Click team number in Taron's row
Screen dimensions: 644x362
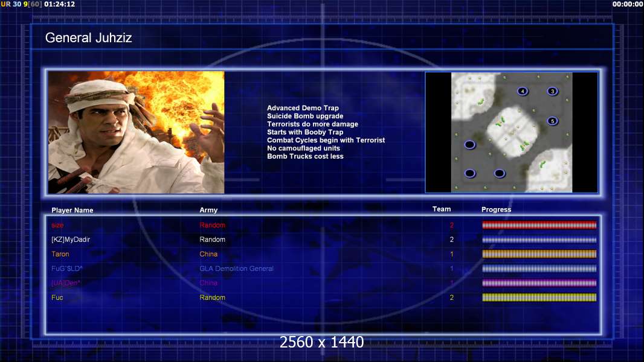[452, 254]
